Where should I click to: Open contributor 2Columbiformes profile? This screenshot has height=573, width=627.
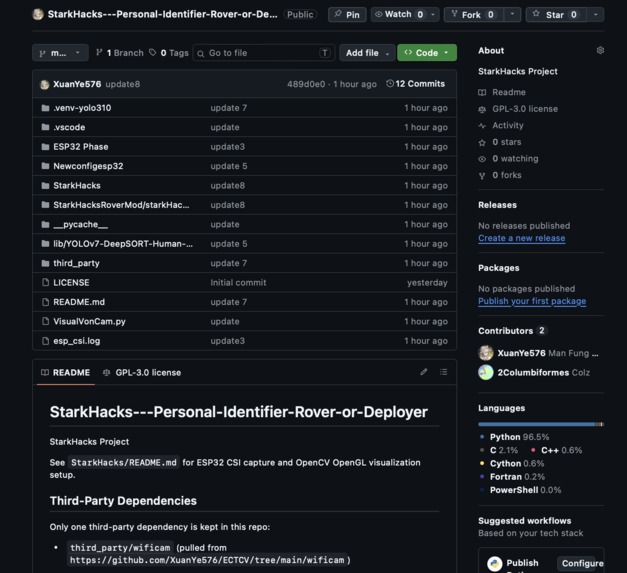533,373
